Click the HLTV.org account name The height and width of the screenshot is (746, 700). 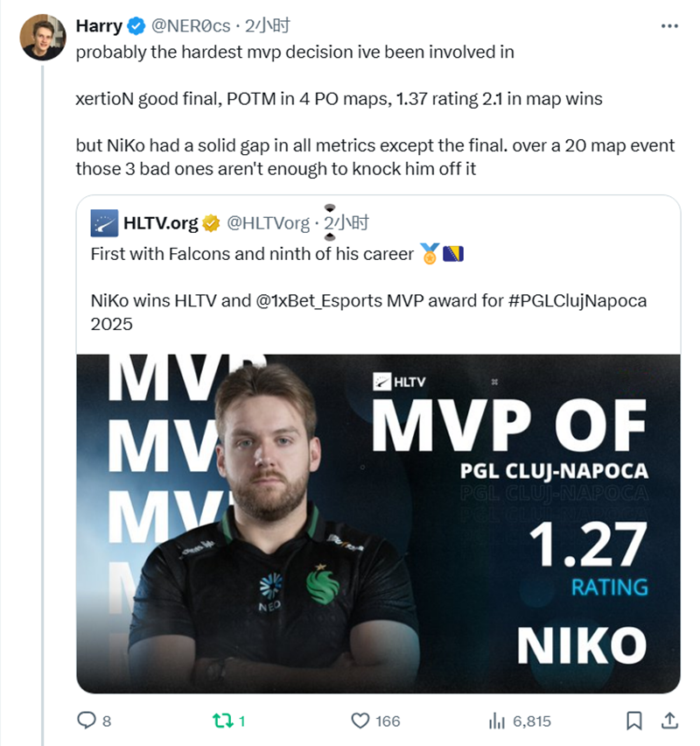tap(161, 224)
